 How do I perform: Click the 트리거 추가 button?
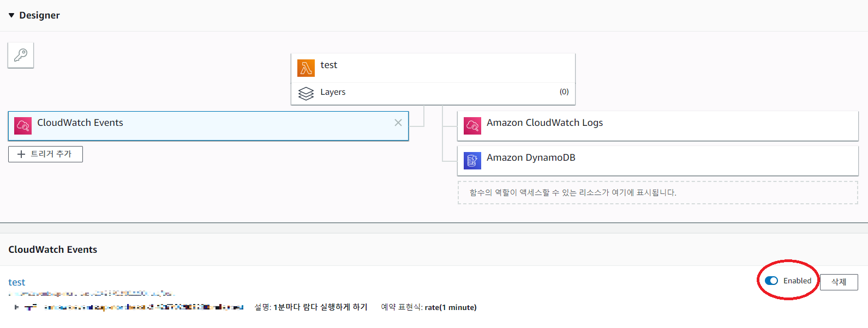tap(45, 154)
